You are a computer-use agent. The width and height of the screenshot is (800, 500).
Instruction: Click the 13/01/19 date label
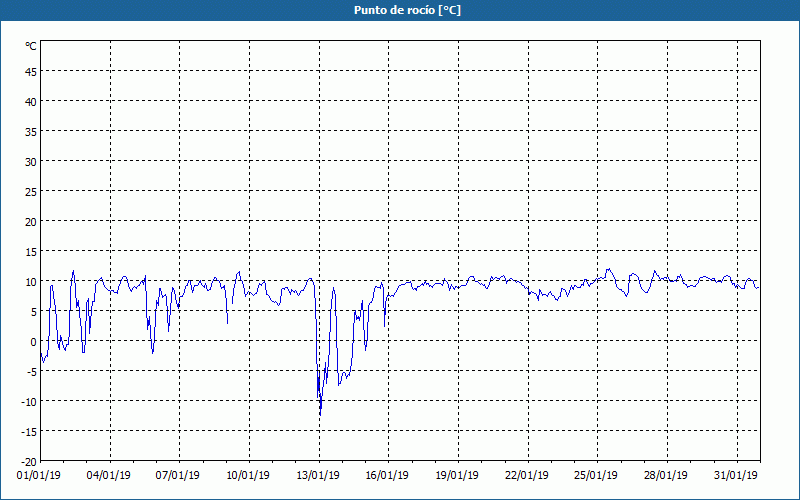pyautogui.click(x=318, y=476)
